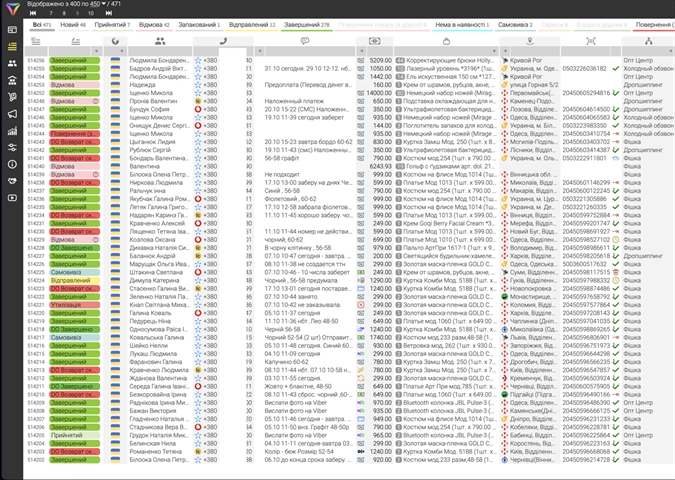The width and height of the screenshot is (675, 480).
Task: Open order 514256 row
Action: click(35, 61)
